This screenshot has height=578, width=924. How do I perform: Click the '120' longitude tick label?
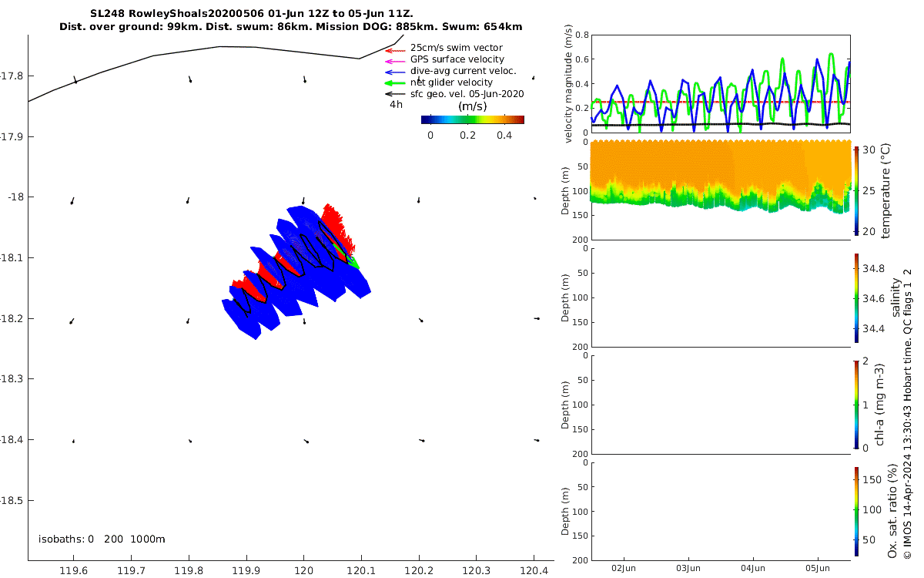[303, 571]
